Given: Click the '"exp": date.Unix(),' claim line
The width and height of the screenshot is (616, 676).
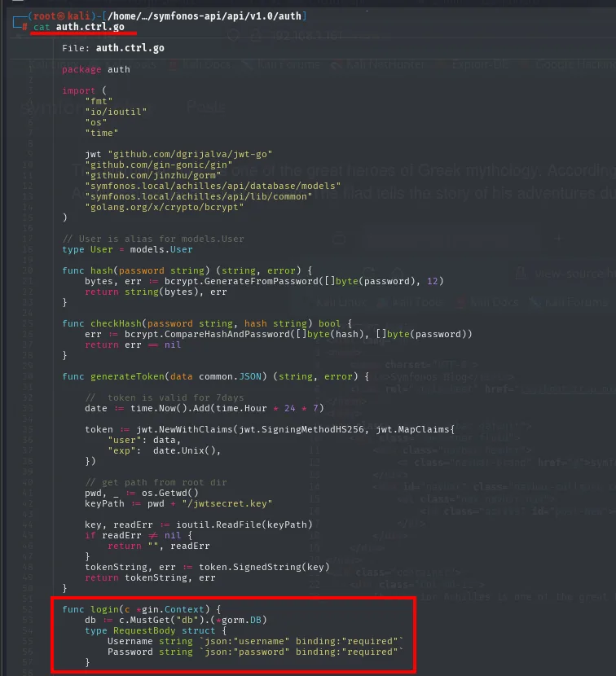Looking at the screenshot, I should 165,450.
